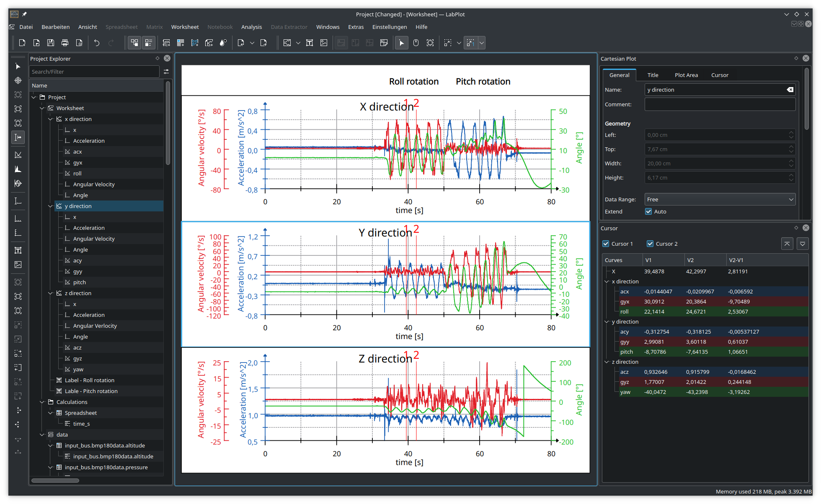Open the Analysis menu

[251, 27]
